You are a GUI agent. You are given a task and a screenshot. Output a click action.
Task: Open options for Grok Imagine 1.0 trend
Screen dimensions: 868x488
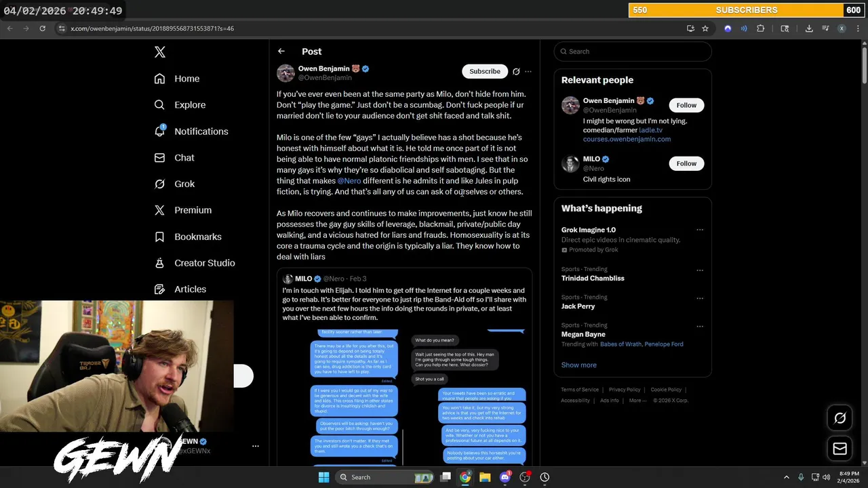tap(700, 230)
